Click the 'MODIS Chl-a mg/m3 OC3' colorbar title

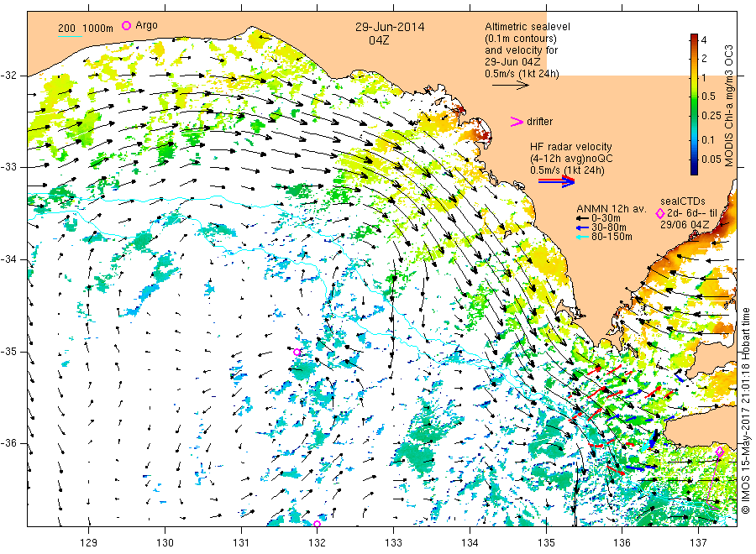729,106
